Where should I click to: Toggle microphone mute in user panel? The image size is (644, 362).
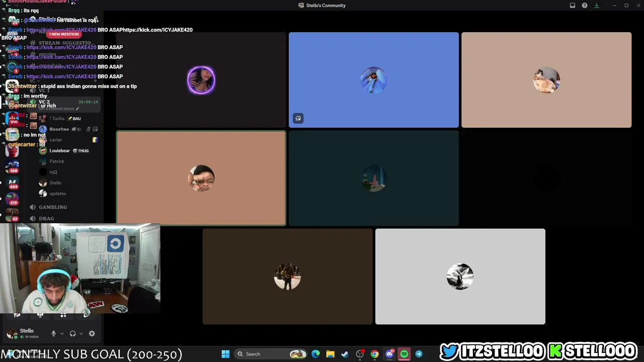coord(53,333)
